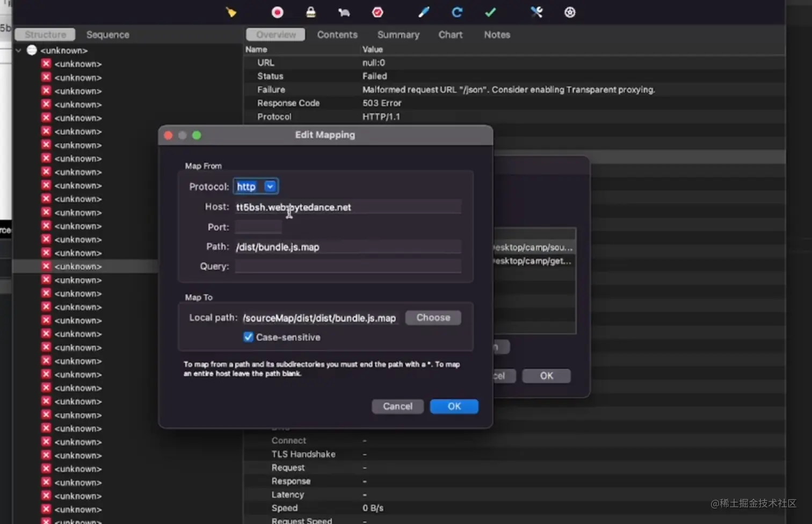Select the Failure row label
Screen dimensions: 812x524
(271, 89)
